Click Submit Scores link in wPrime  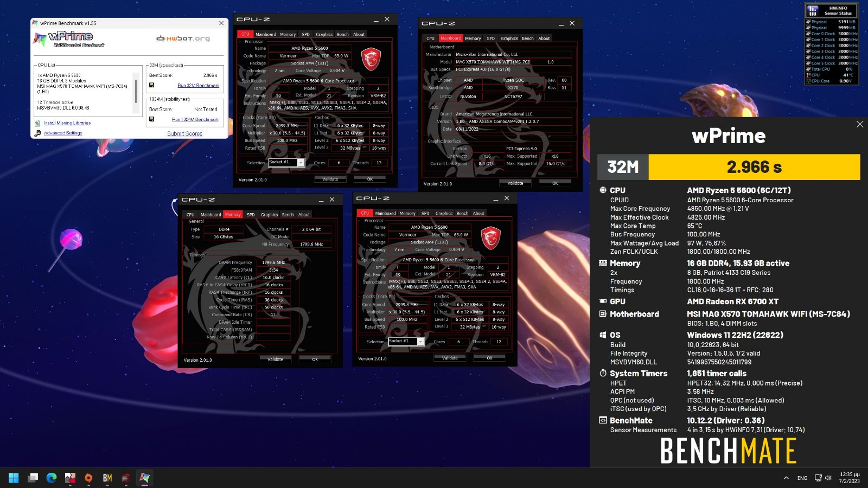184,133
